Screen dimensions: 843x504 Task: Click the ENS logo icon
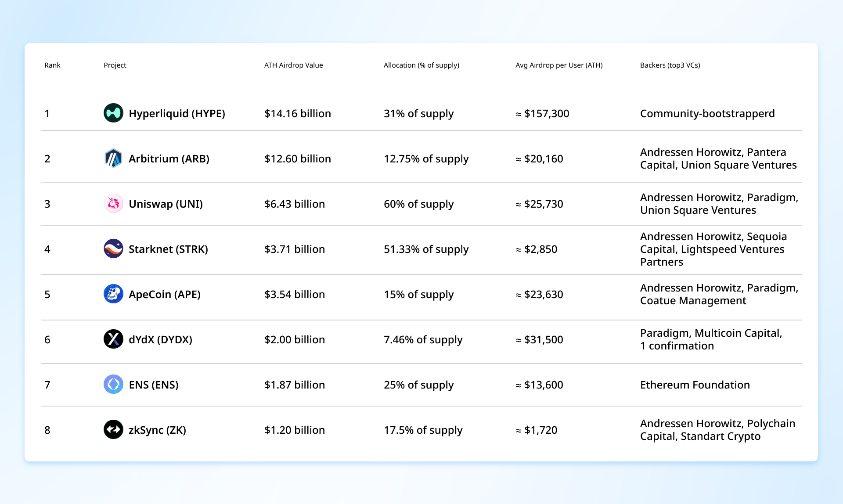pyautogui.click(x=113, y=385)
